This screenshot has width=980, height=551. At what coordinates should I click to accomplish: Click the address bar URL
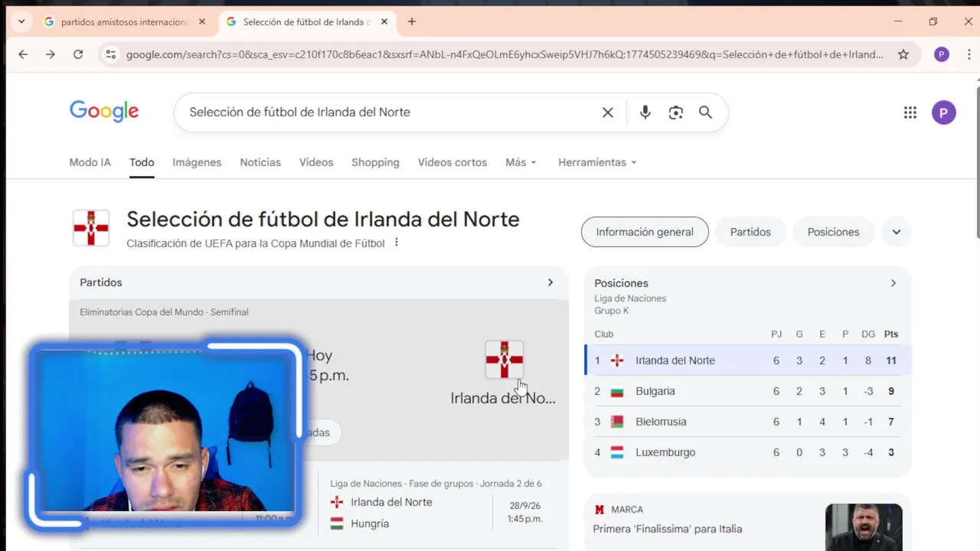[x=505, y=54]
